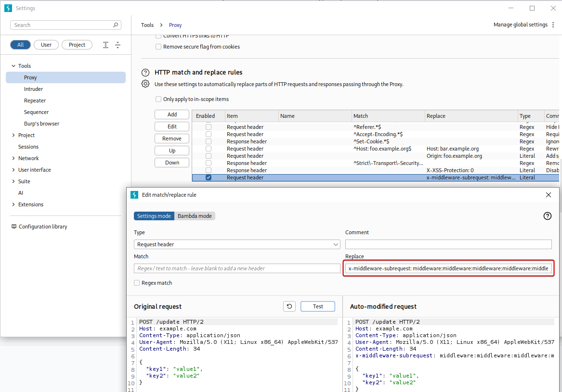Switch to Bambda mode tab
Viewport: 562px width, 392px height.
(195, 216)
